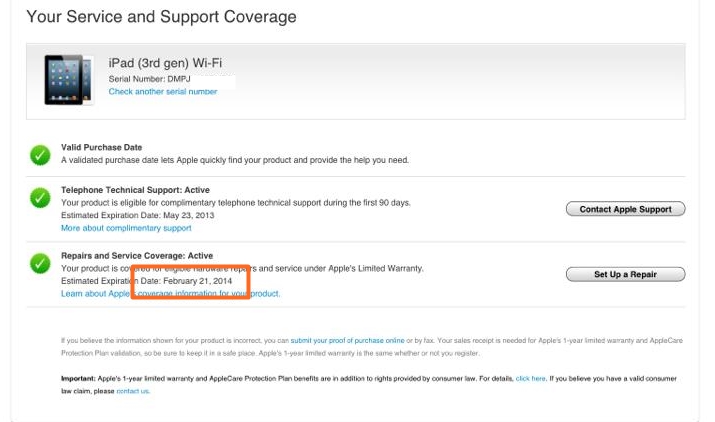Open the "contact us" link
The height and width of the screenshot is (422, 715).
coord(133,391)
